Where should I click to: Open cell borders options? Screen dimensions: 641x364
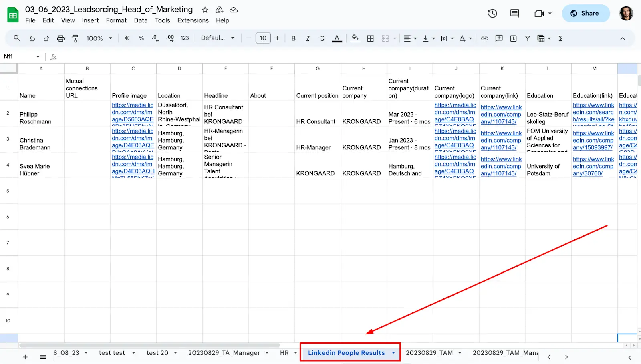[371, 38]
